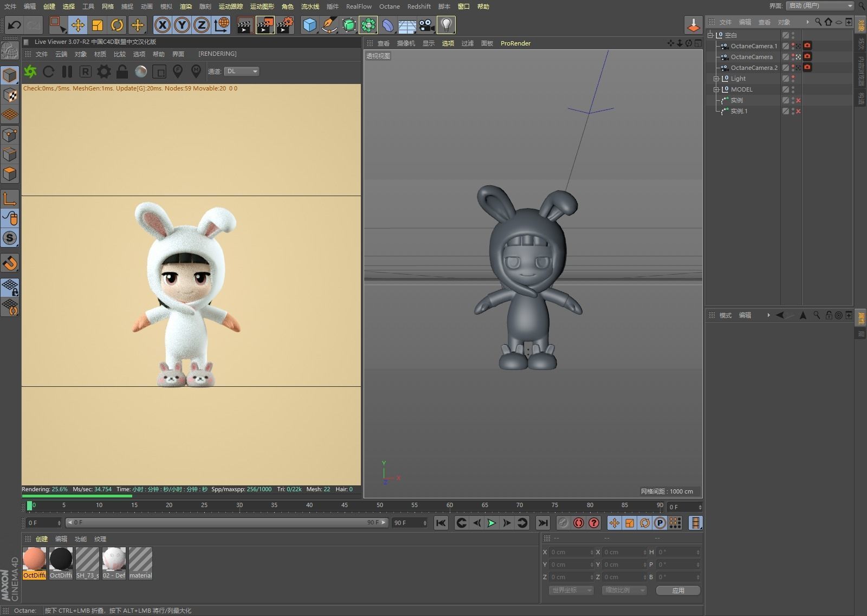
Task: Toggle OctaneCamera.1 layer checkbox
Action: coord(785,46)
